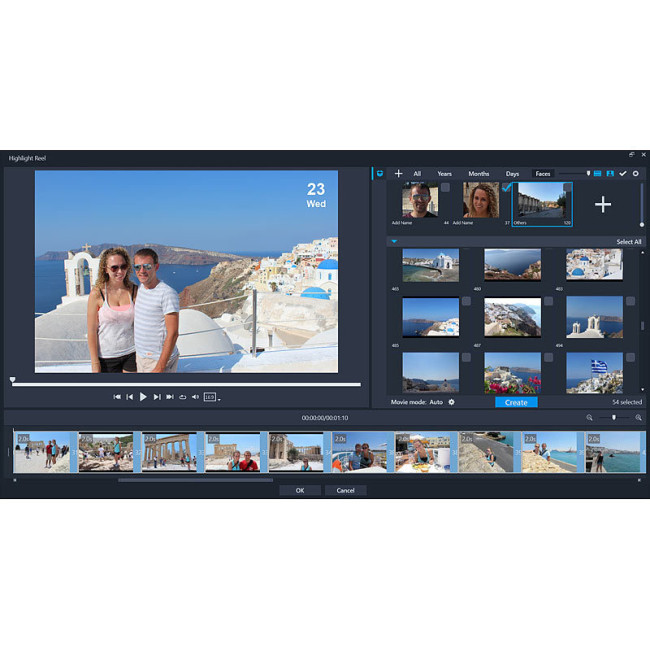Select the Greek flag photo thumbnail
Viewport: 650px width, 650px height.
pos(594,373)
